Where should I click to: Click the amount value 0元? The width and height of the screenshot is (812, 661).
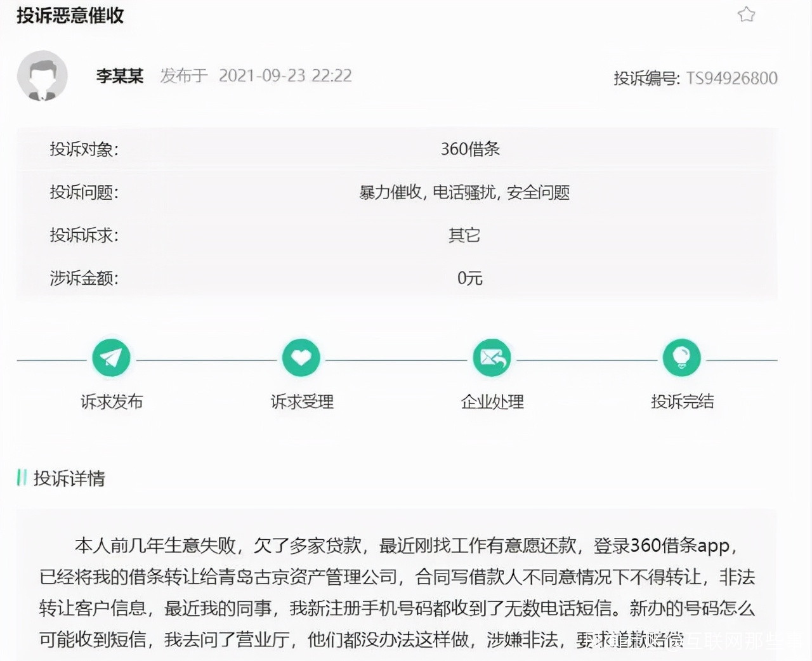click(x=470, y=278)
